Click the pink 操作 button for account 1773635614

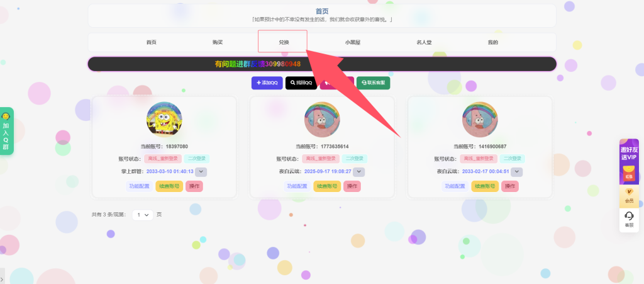point(352,186)
